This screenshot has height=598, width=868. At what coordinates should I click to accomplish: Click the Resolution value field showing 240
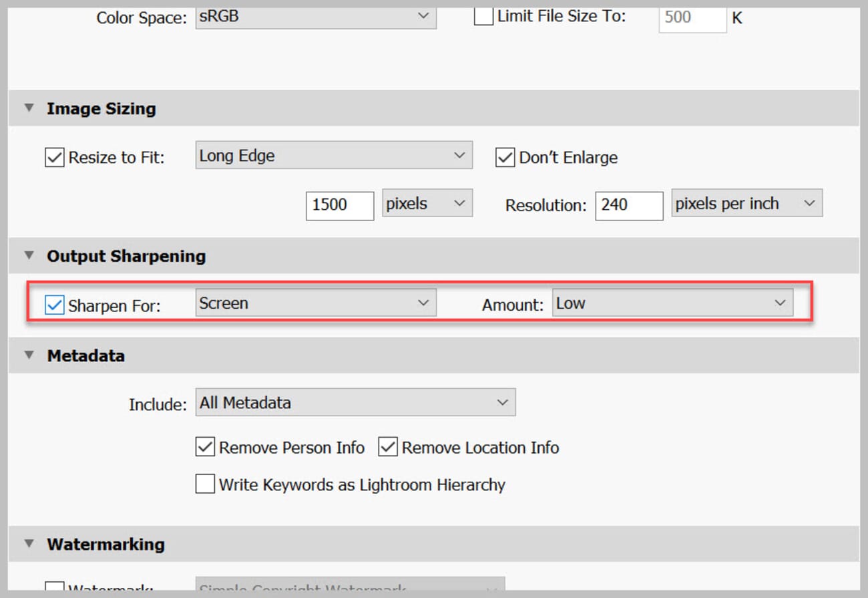[628, 206]
